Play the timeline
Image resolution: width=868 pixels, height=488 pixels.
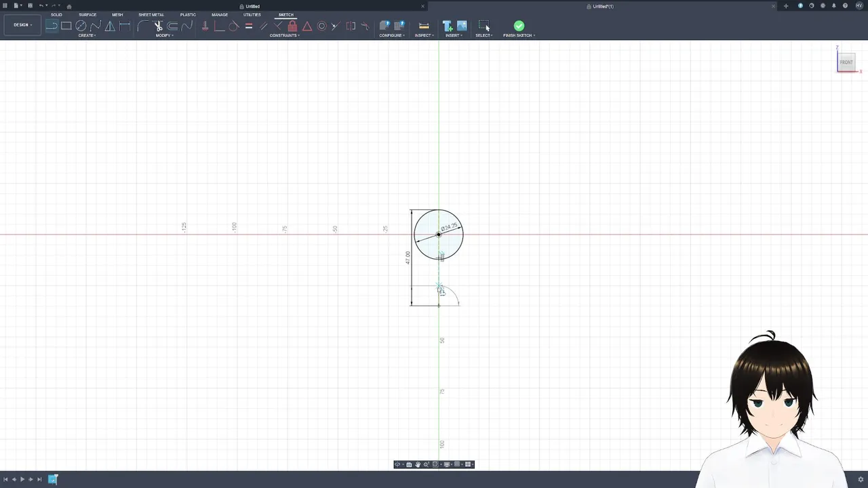tap(22, 479)
